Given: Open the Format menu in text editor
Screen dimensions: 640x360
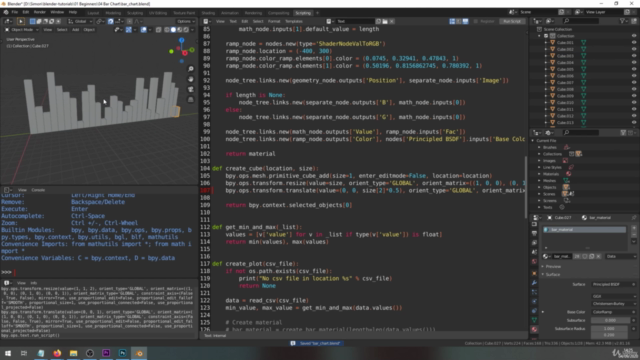Looking at the screenshot, I should pyautogui.click(x=274, y=21).
